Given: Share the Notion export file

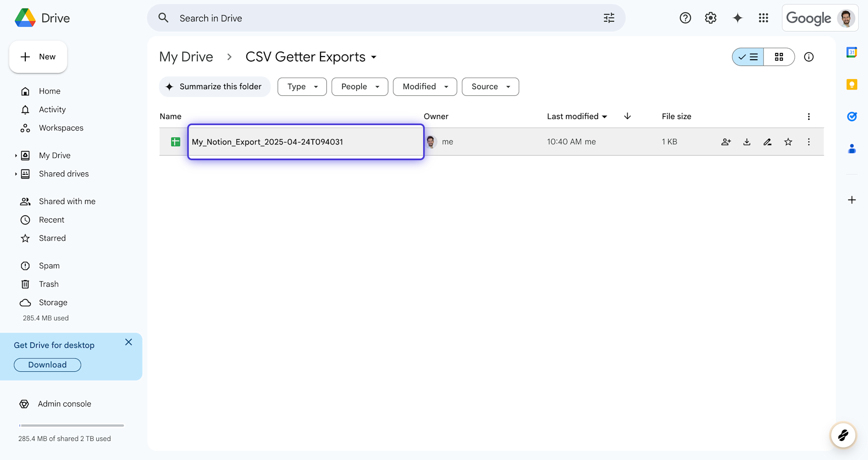Looking at the screenshot, I should pos(726,142).
